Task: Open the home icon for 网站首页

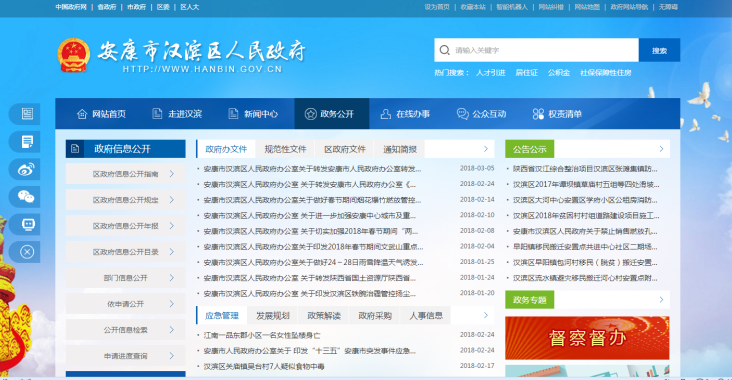Action: [x=82, y=114]
